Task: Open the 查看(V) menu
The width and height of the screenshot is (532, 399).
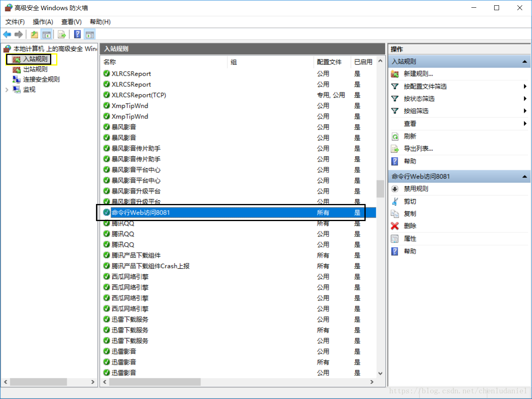Action: coord(72,22)
